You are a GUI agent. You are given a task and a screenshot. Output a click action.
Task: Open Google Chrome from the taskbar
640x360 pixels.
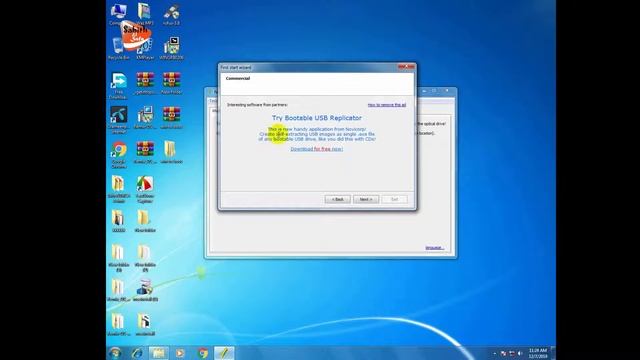coord(202,353)
